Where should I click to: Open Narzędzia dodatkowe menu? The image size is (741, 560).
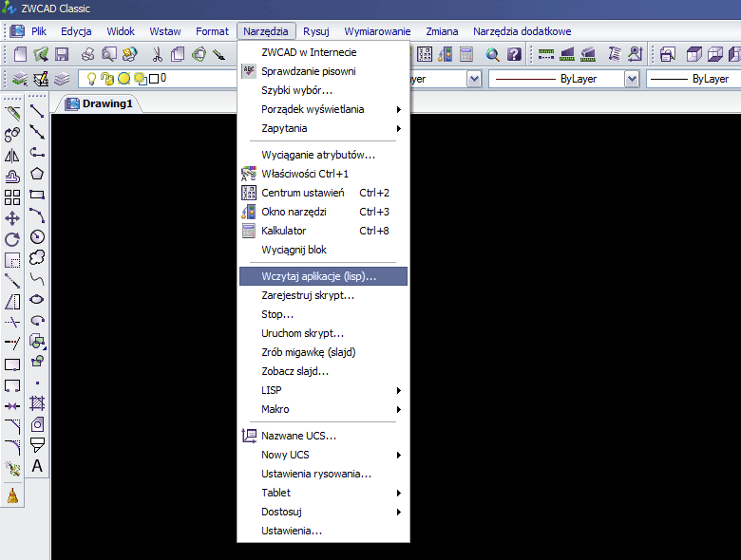click(522, 31)
